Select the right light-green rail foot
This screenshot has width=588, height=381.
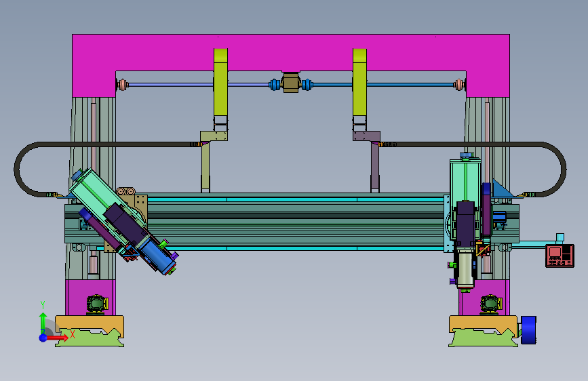click(484, 340)
